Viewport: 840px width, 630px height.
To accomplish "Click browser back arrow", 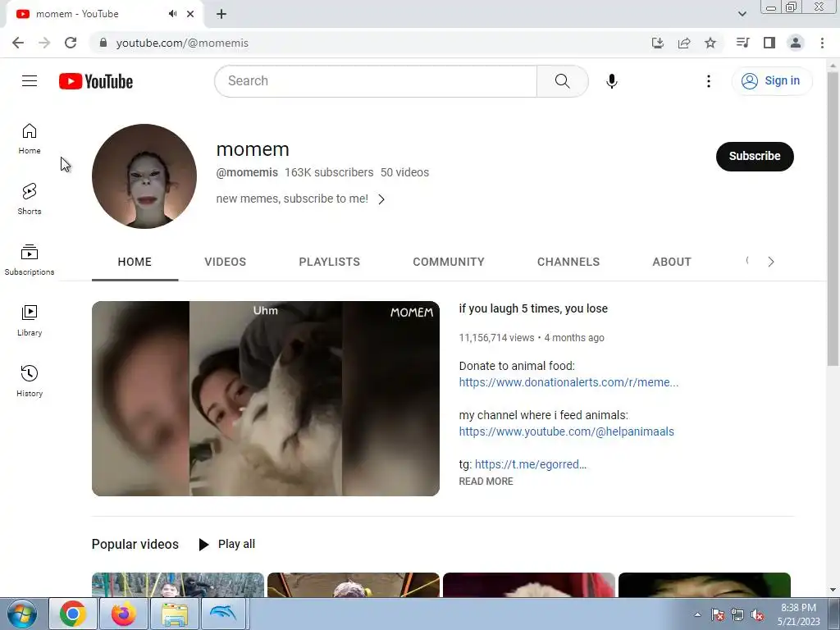I will (18, 43).
